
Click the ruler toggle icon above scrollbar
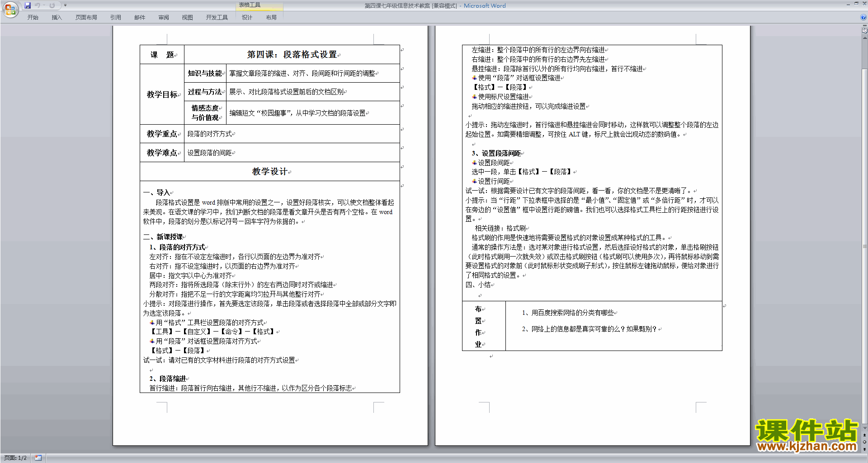[864, 31]
